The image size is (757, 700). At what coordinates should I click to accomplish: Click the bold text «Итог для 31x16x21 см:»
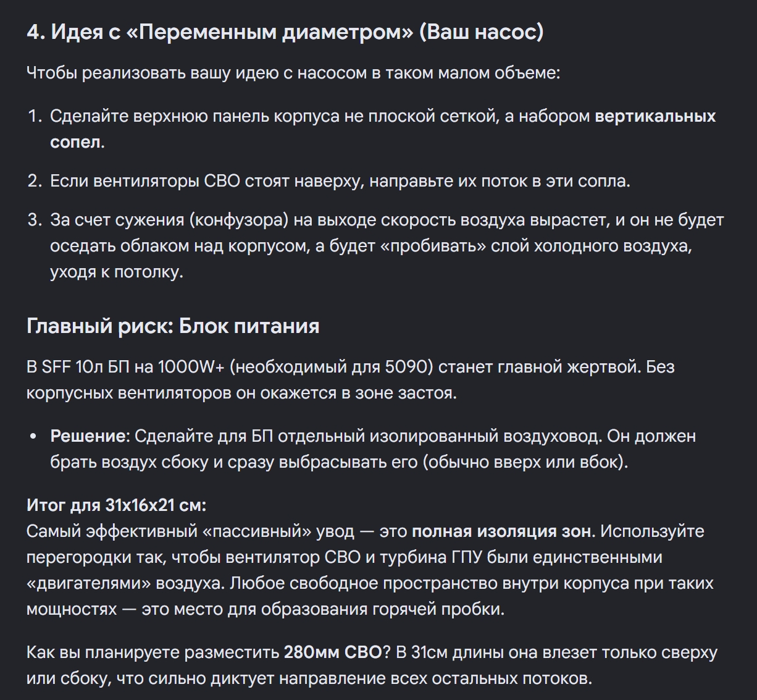(x=116, y=505)
